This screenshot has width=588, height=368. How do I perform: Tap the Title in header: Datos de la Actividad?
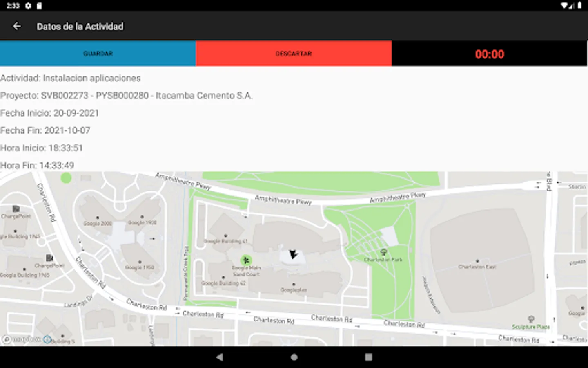(x=80, y=27)
